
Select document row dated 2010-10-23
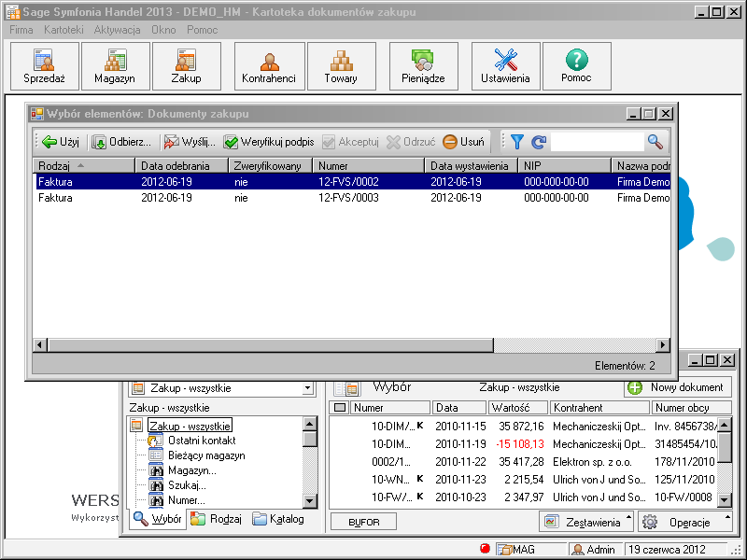tap(523, 497)
